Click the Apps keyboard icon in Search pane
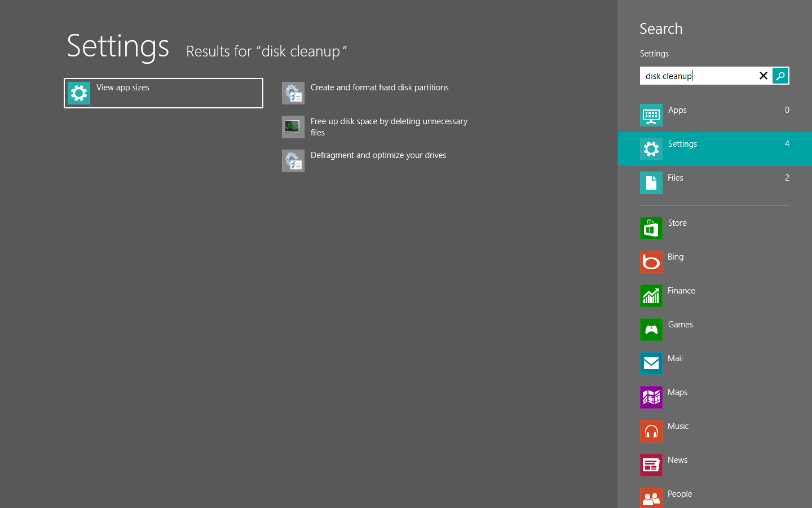Viewport: 812px width, 508px height. point(651,115)
